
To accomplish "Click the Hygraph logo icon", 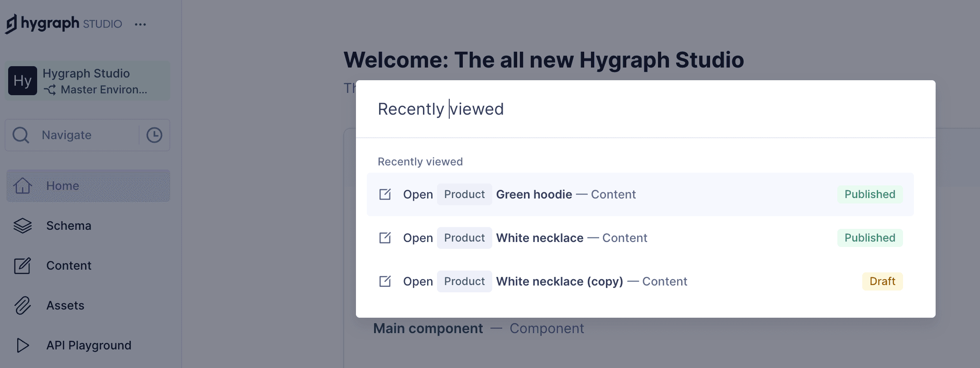I will click(x=11, y=24).
